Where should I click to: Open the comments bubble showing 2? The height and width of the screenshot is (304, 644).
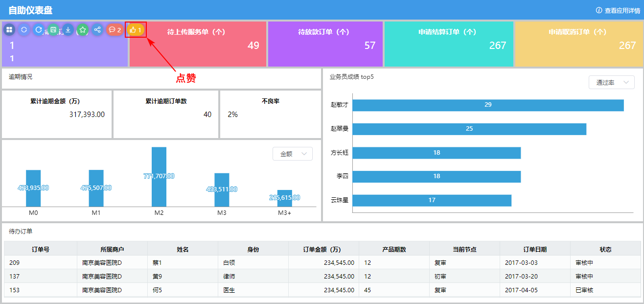(115, 30)
